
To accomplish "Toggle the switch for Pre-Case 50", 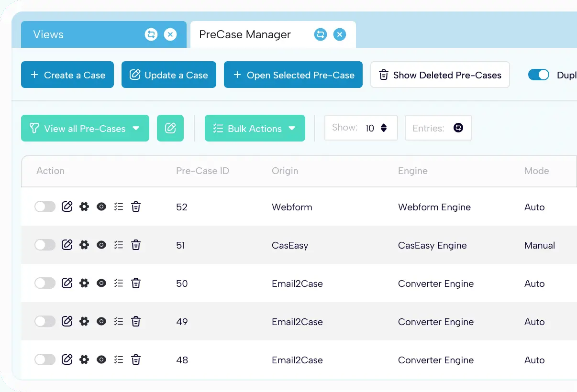I will 45,283.
